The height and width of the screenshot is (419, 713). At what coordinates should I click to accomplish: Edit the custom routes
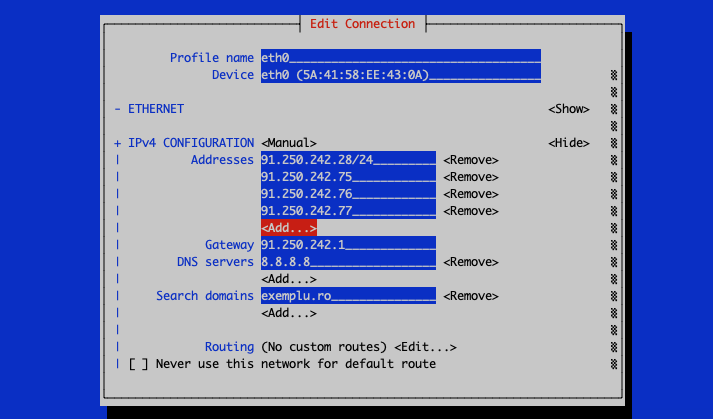[425, 347]
